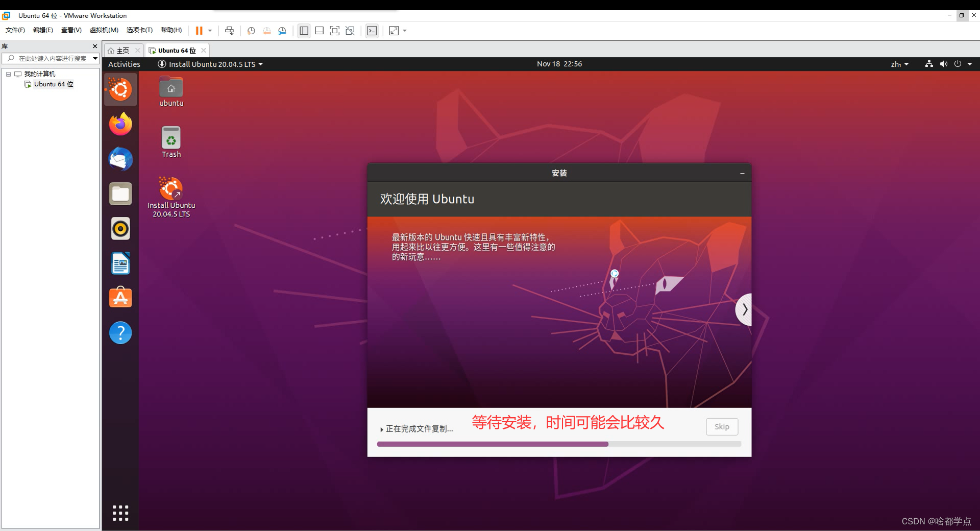Open the 文件(F) menu
The height and width of the screenshot is (531, 980).
tap(15, 30)
